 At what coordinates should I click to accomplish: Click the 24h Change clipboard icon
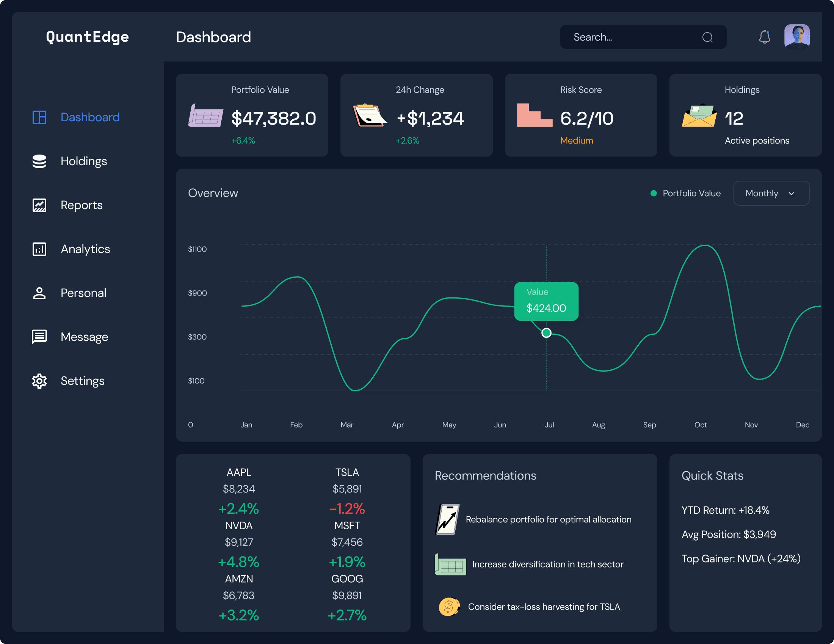(x=370, y=115)
